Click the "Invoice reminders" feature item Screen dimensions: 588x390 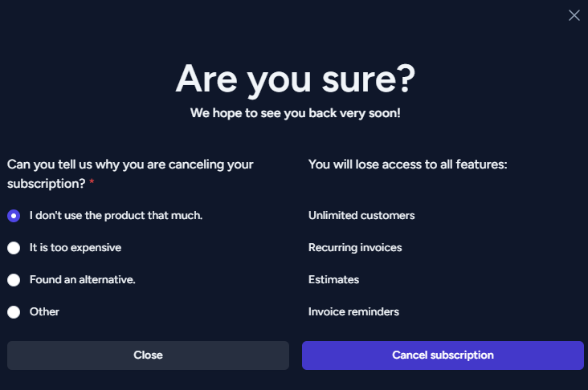click(353, 311)
